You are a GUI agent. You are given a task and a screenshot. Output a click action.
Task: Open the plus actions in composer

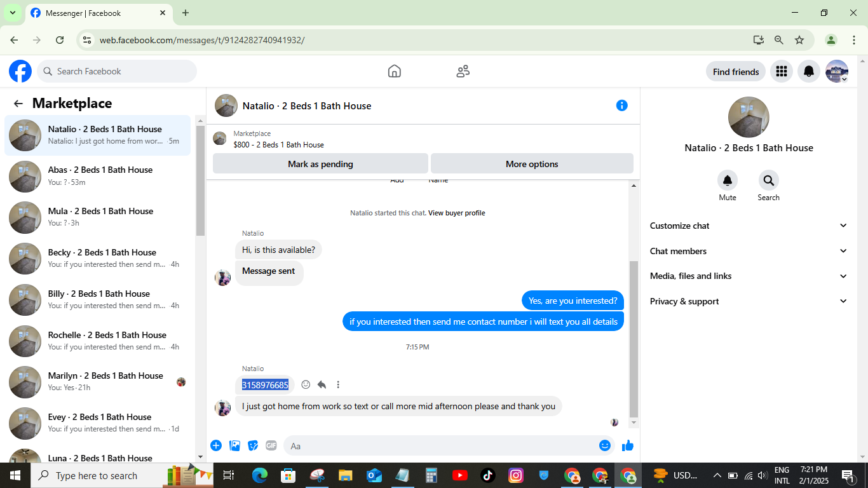[216, 445]
